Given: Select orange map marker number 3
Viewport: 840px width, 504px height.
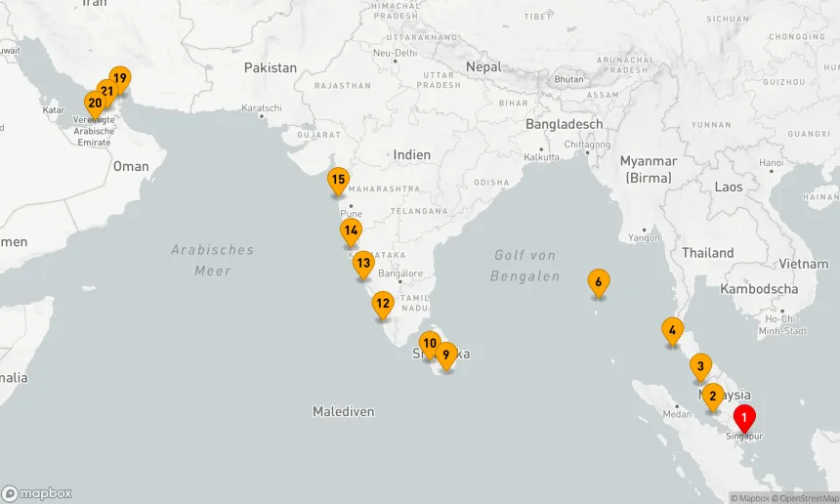Looking at the screenshot, I should pos(700,368).
